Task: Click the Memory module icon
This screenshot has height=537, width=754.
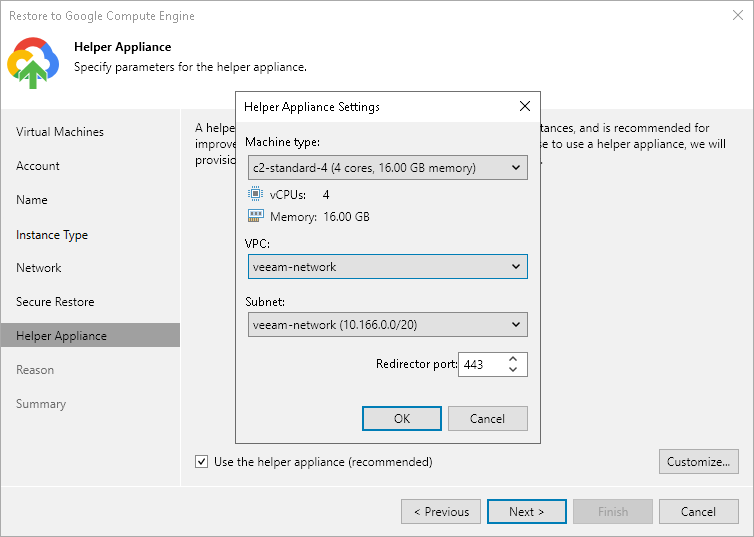Action: 255,216
